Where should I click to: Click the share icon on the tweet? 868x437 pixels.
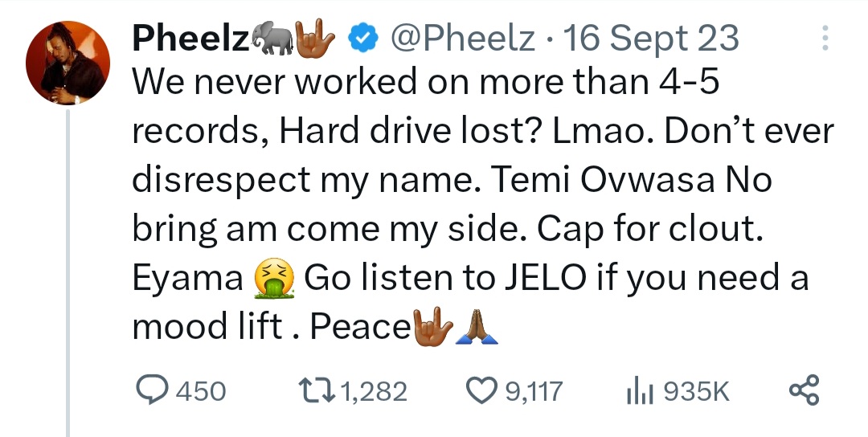pyautogui.click(x=804, y=390)
